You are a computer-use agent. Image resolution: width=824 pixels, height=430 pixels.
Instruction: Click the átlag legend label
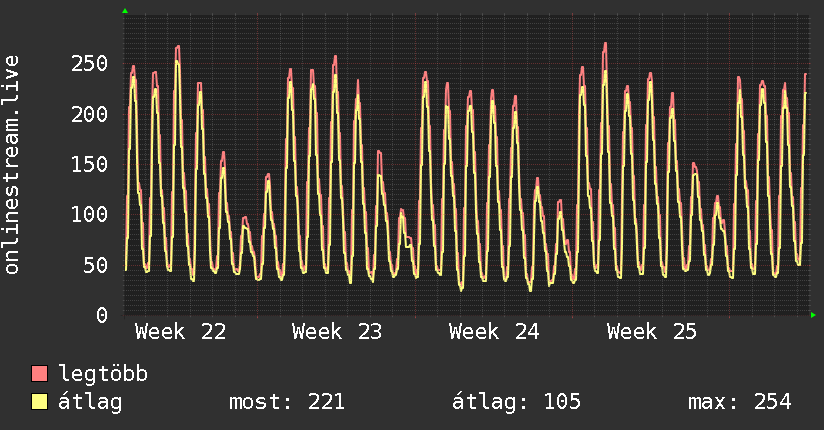(90, 401)
